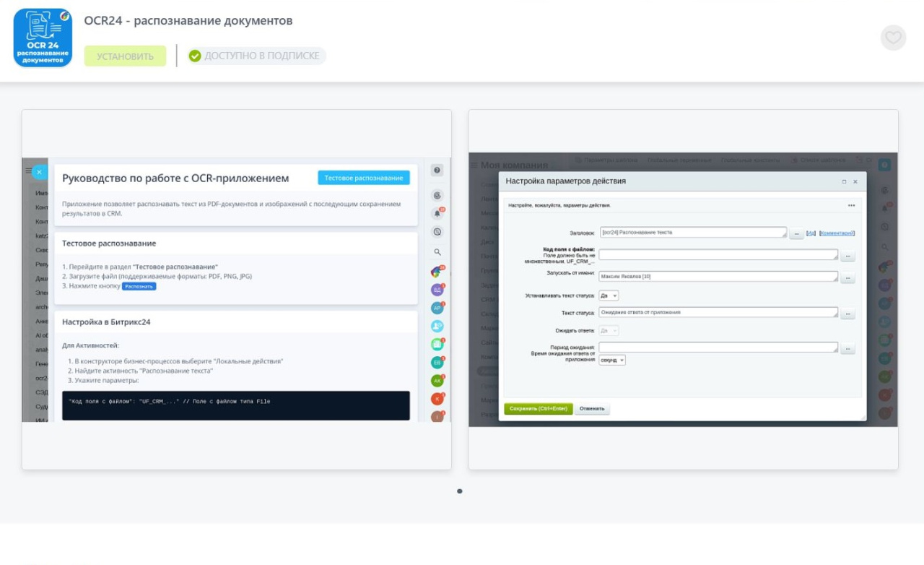This screenshot has width=924, height=565.
Task: Click the Доступно в подписке badge
Action: tap(256, 56)
